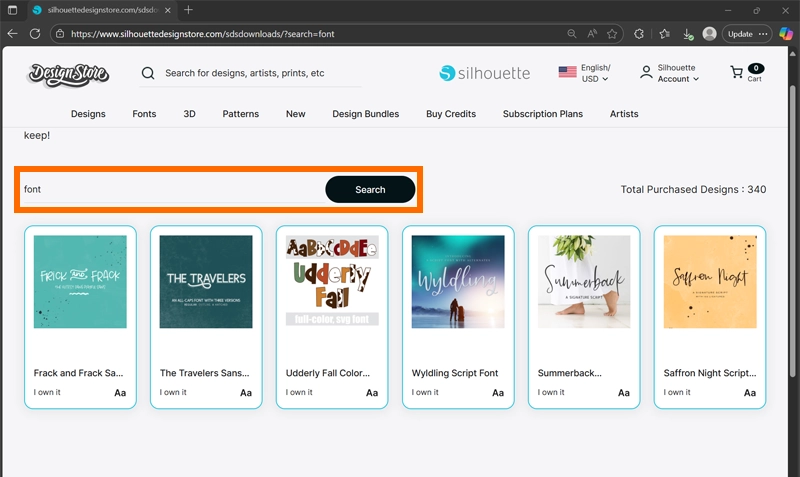Click the magnifier icon in site search
The height and width of the screenshot is (477, 800).
pyautogui.click(x=148, y=73)
